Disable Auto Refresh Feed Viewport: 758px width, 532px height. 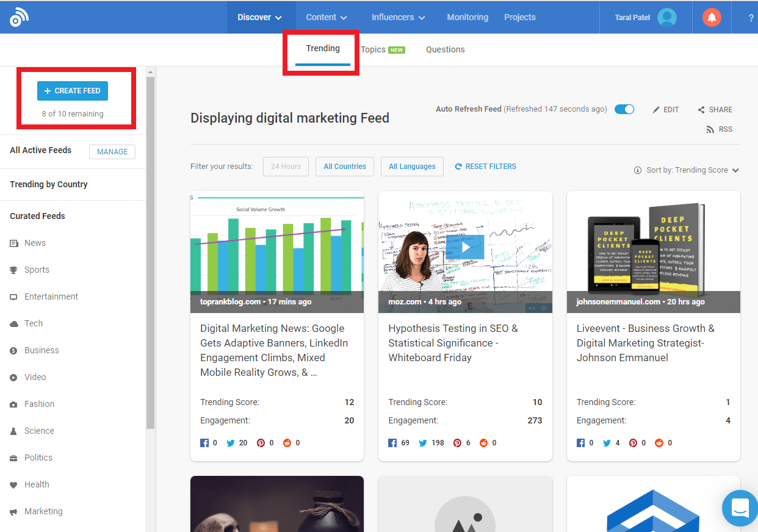coord(624,109)
